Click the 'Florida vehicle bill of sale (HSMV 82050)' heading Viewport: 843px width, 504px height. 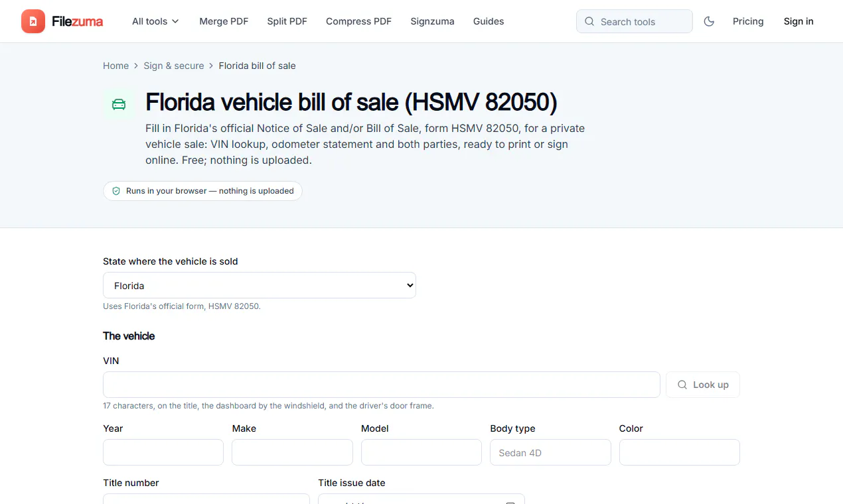[351, 102]
